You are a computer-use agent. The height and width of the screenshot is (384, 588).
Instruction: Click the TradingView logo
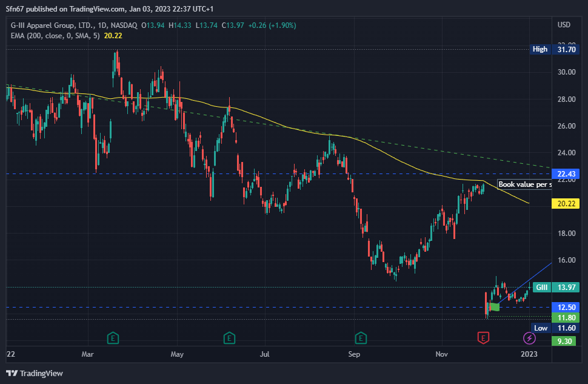tap(35, 373)
